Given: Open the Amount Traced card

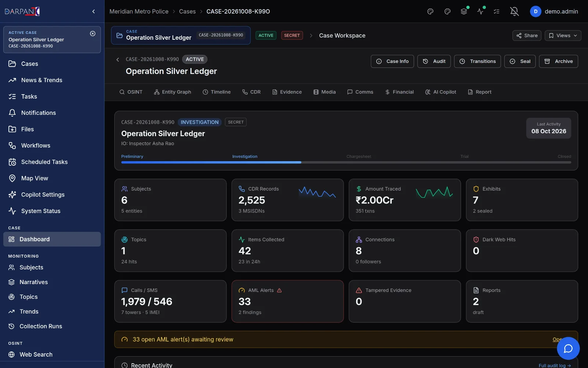Looking at the screenshot, I should (405, 200).
